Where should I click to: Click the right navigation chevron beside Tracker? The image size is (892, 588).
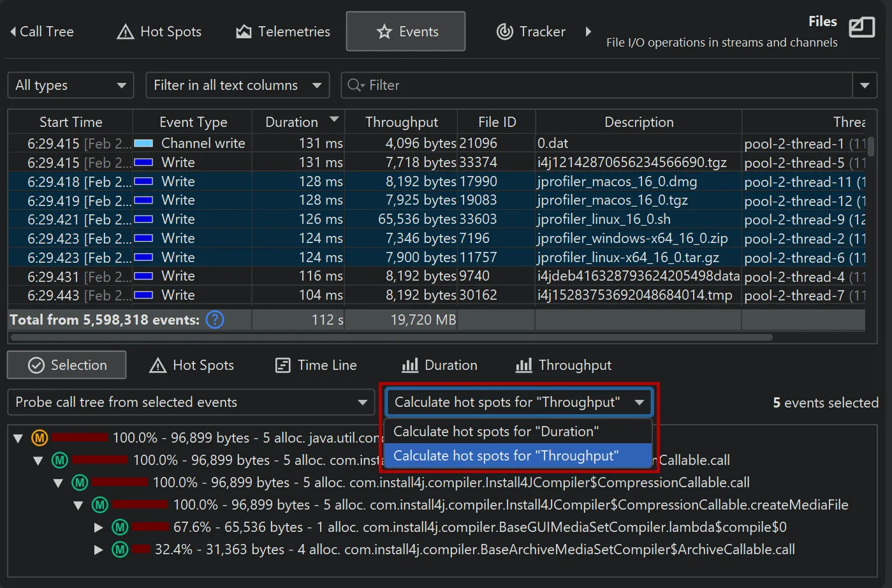[587, 31]
